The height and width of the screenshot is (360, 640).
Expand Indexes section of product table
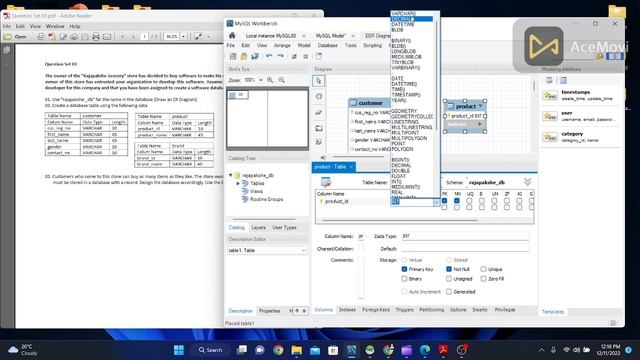480,124
